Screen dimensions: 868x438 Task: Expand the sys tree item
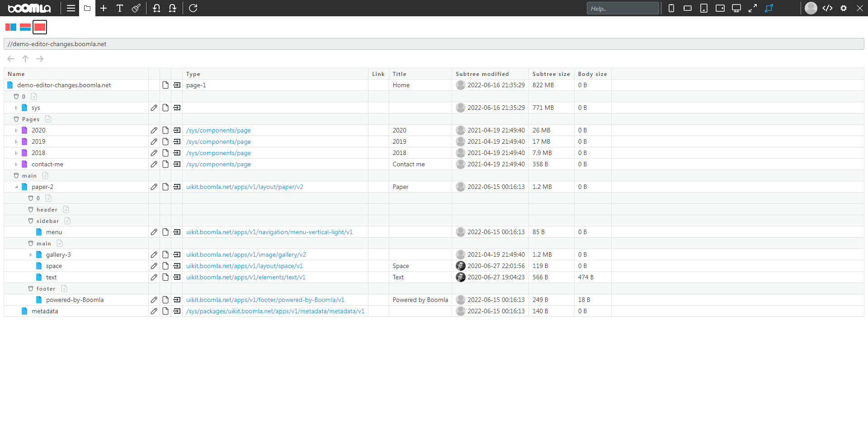(16, 108)
